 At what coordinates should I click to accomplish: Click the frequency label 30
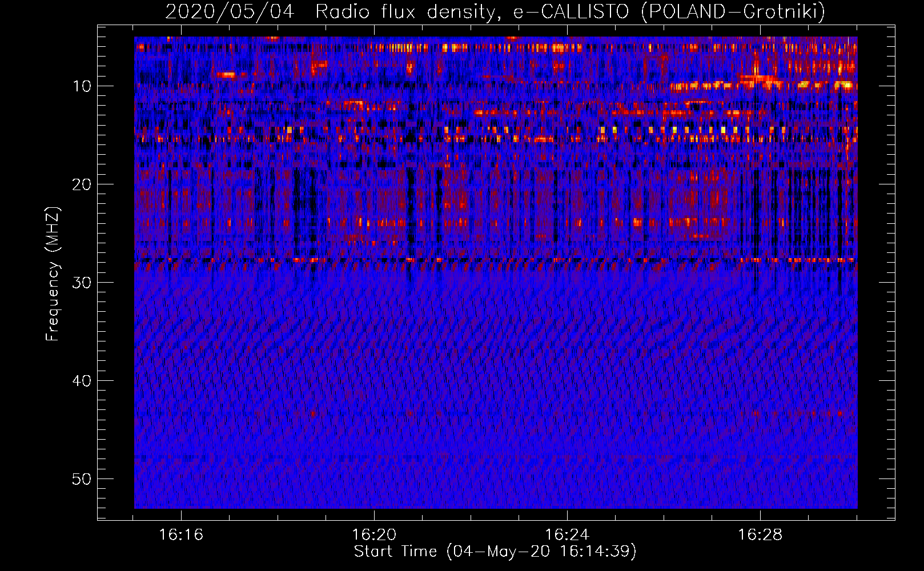(x=82, y=283)
